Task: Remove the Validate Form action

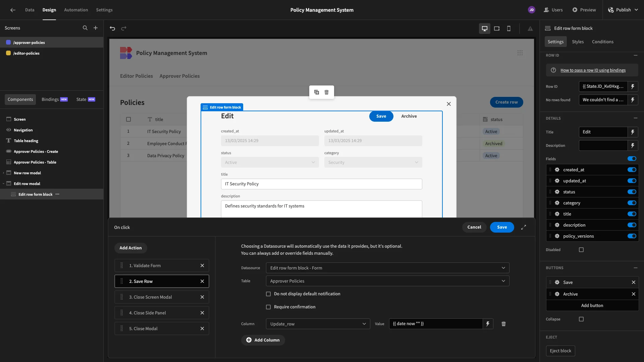Action: [x=202, y=265]
